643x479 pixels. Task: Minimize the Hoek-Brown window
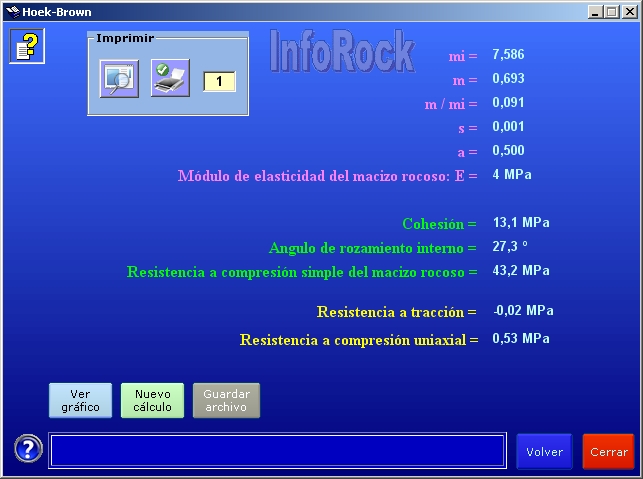click(595, 11)
